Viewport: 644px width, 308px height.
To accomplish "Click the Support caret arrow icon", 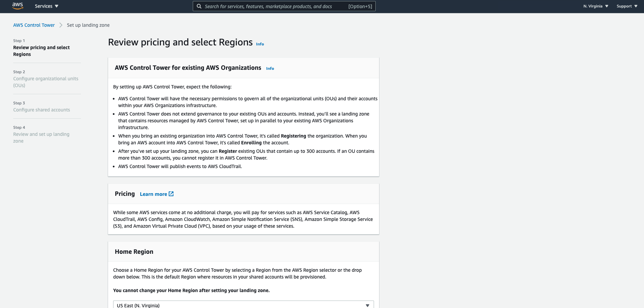I will [636, 6].
